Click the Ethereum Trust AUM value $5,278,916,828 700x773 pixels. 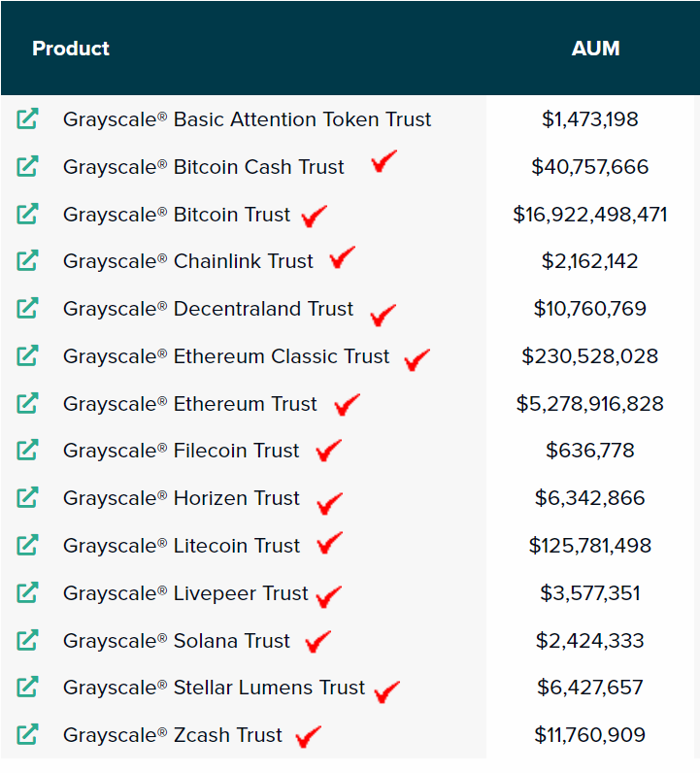pos(590,404)
